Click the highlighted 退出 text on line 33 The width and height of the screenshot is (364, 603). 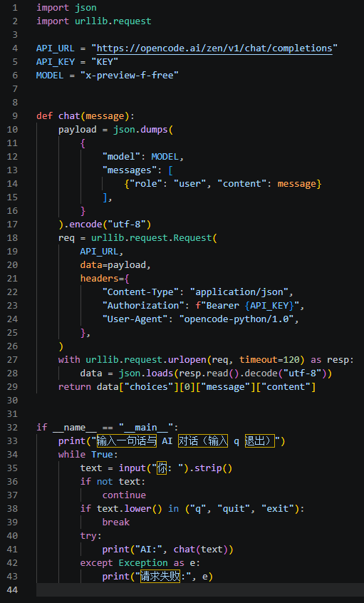point(260,440)
